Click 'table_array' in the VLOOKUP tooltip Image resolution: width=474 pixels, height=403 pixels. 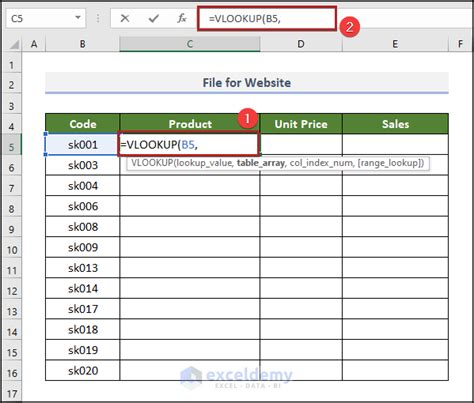[x=261, y=163]
